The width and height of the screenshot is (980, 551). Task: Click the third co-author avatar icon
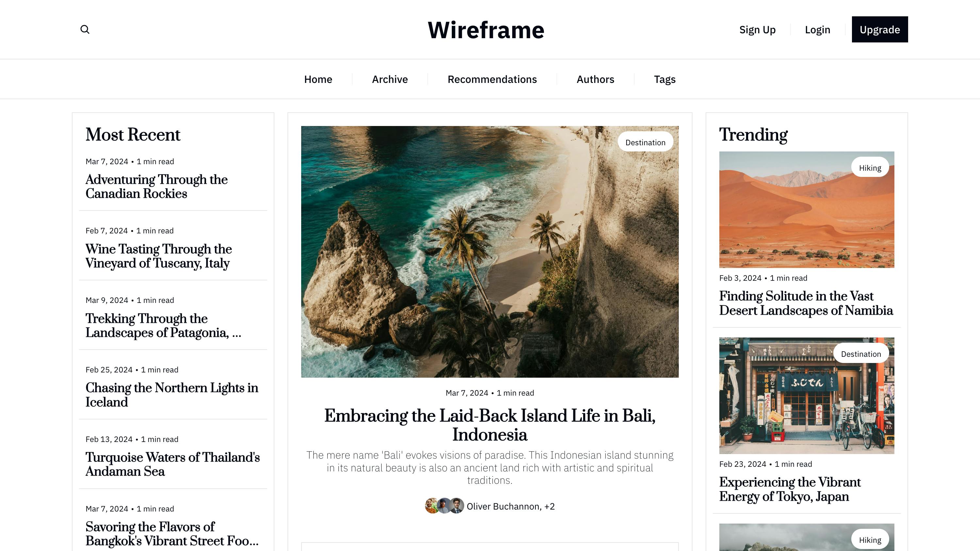point(457,506)
